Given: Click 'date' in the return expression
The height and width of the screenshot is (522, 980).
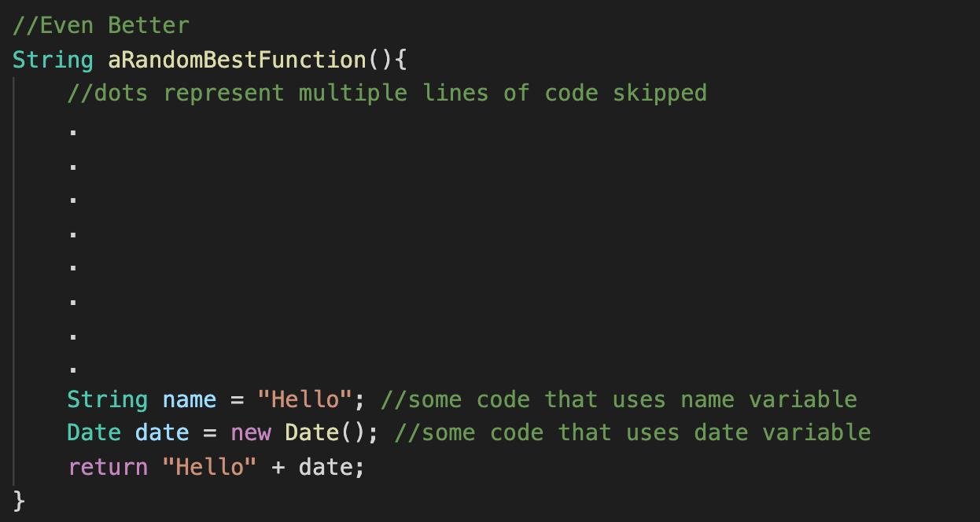Looking at the screenshot, I should pyautogui.click(x=325, y=467).
